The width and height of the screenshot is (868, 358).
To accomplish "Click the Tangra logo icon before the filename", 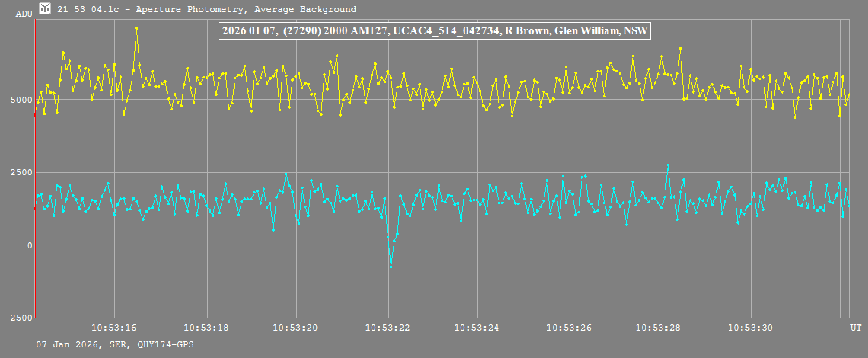I will [x=45, y=9].
